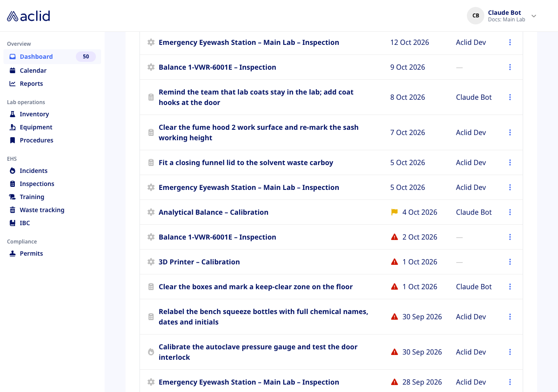Click the Waste tracking trash icon
Screen dimensions: 558x392
tap(13, 210)
